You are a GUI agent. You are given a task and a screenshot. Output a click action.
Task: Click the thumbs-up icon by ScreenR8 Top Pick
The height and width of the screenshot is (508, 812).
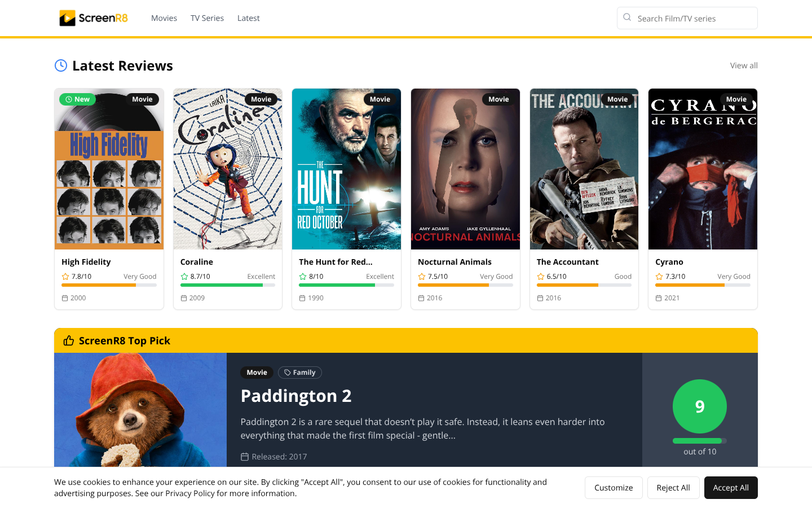69,340
